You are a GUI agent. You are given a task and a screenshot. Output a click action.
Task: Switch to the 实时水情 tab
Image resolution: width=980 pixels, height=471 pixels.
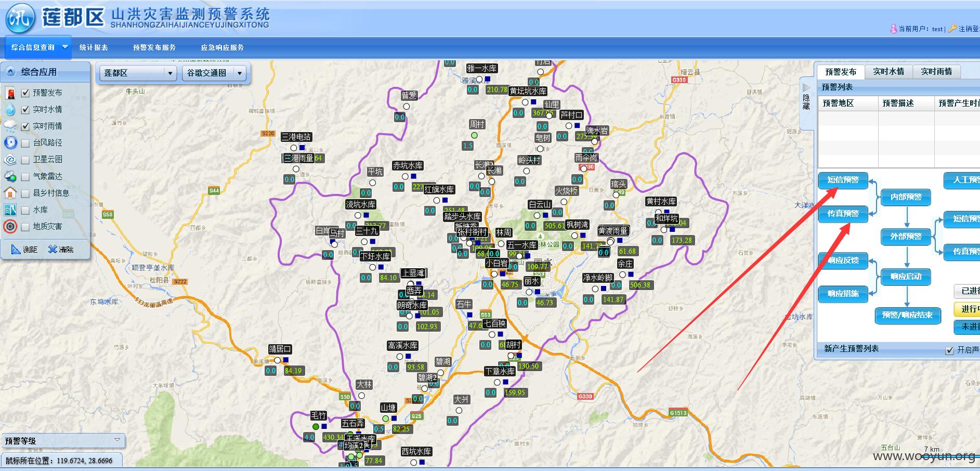click(888, 72)
